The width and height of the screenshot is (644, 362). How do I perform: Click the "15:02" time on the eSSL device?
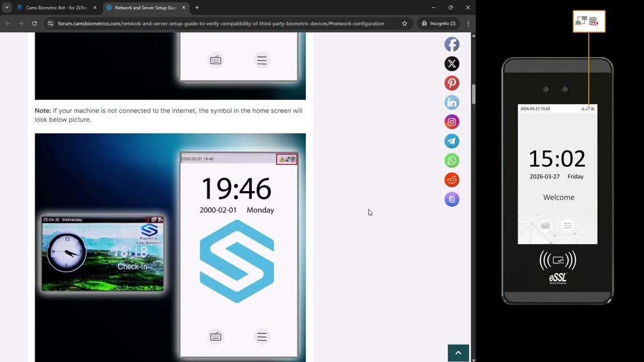(557, 159)
